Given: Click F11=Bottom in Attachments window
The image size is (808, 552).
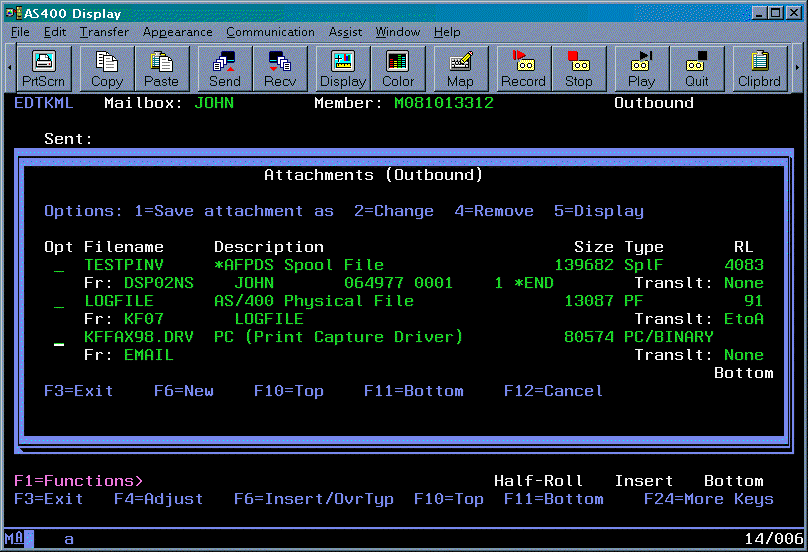Looking at the screenshot, I should pos(413,391).
